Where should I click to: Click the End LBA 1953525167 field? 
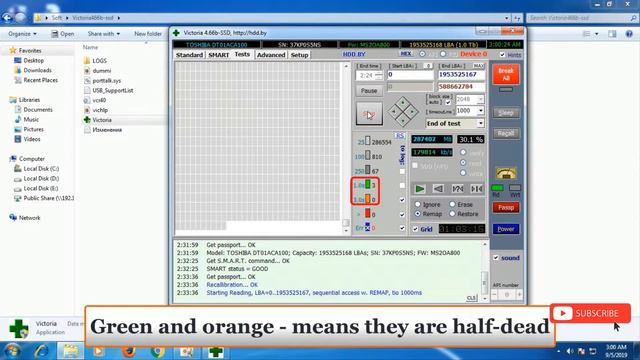(461, 75)
